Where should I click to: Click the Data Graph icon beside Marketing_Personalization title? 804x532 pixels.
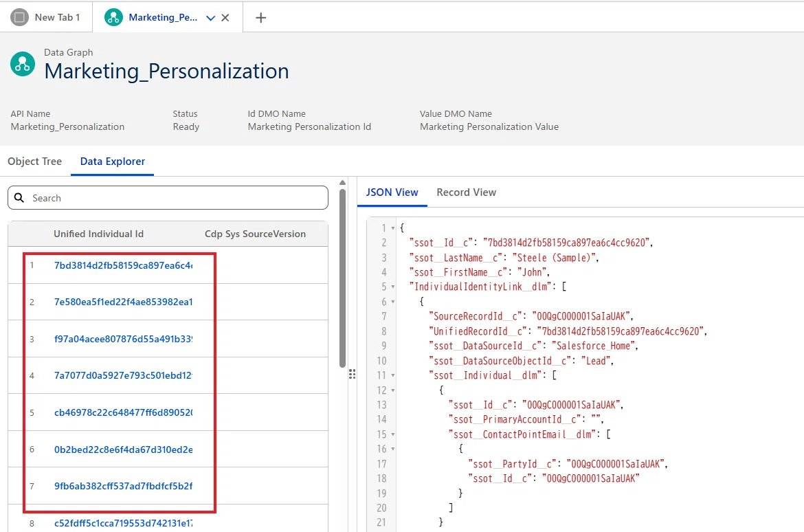pyautogui.click(x=23, y=64)
